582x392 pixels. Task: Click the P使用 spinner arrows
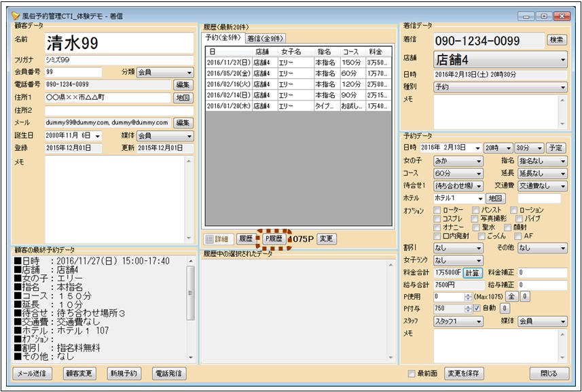[467, 297]
